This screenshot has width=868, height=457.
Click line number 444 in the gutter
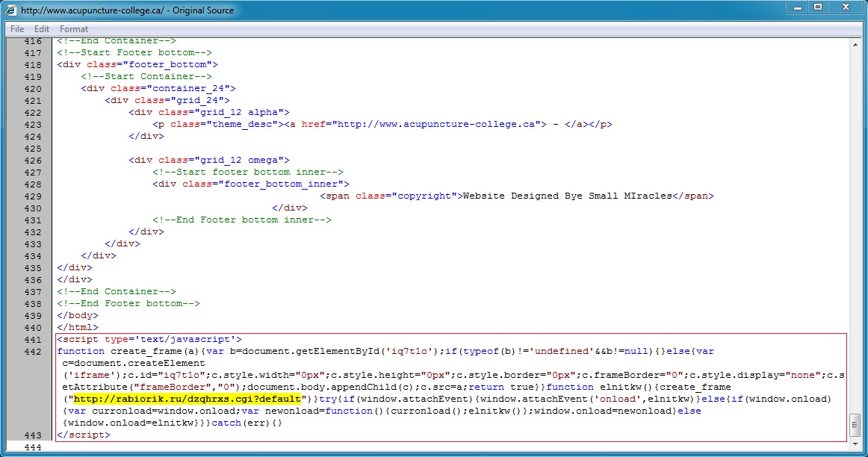(33, 447)
